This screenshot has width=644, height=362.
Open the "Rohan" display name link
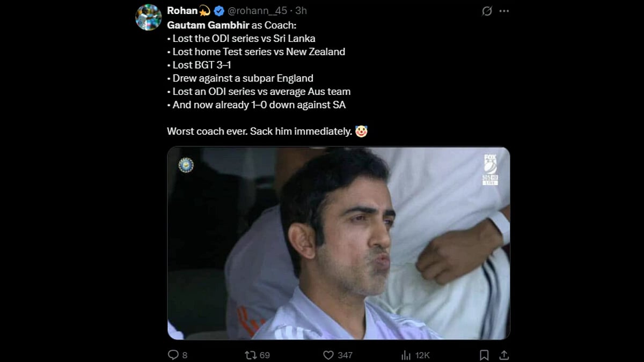(x=182, y=11)
